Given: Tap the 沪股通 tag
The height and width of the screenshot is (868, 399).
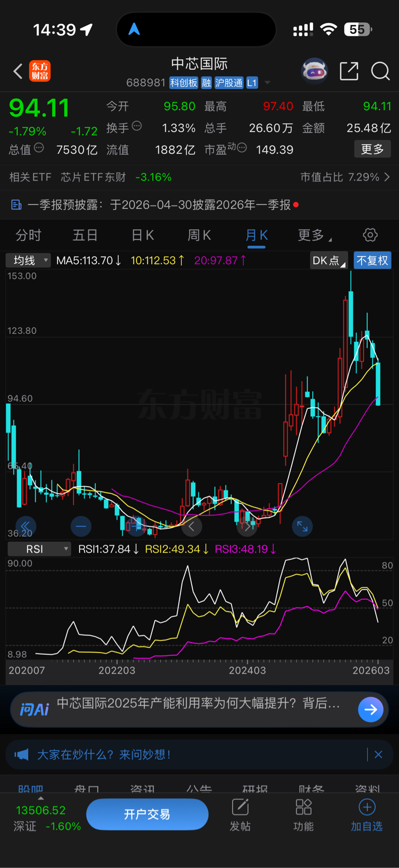Looking at the screenshot, I should [x=229, y=83].
